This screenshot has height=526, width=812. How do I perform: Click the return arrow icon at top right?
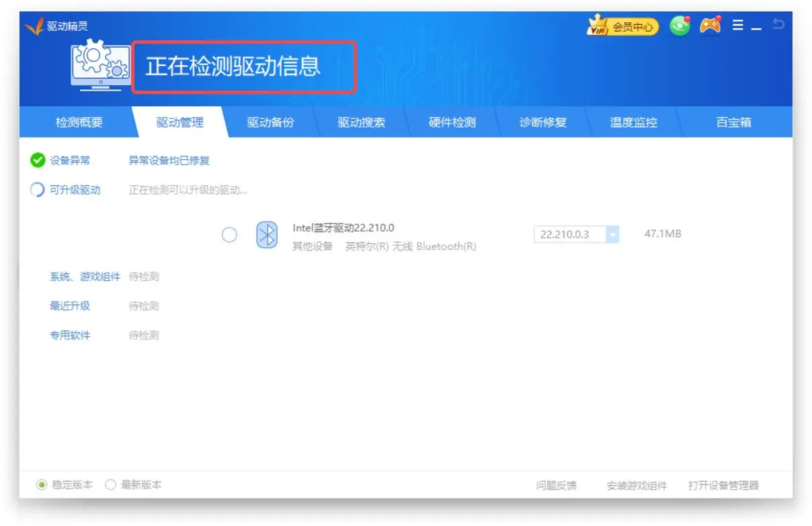(x=778, y=25)
